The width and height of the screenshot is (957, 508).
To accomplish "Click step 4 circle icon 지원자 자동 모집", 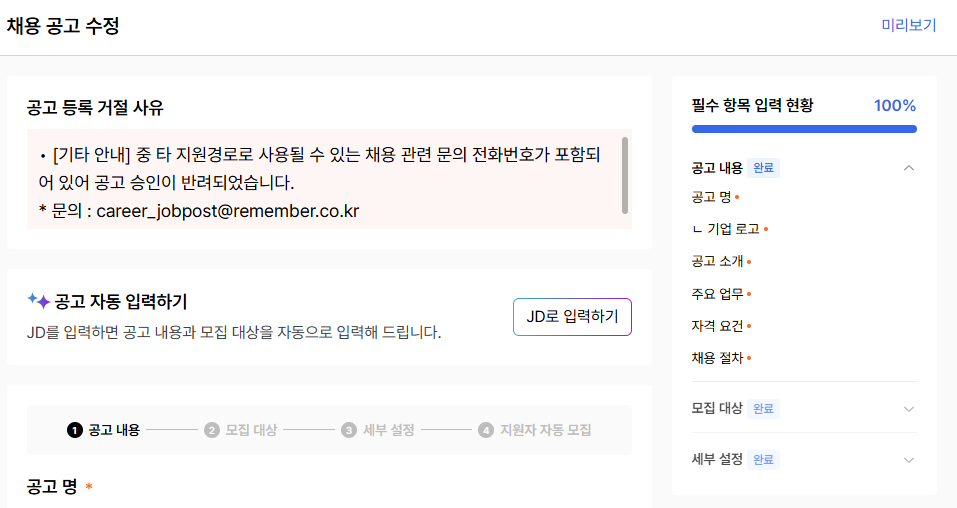I will [x=486, y=430].
